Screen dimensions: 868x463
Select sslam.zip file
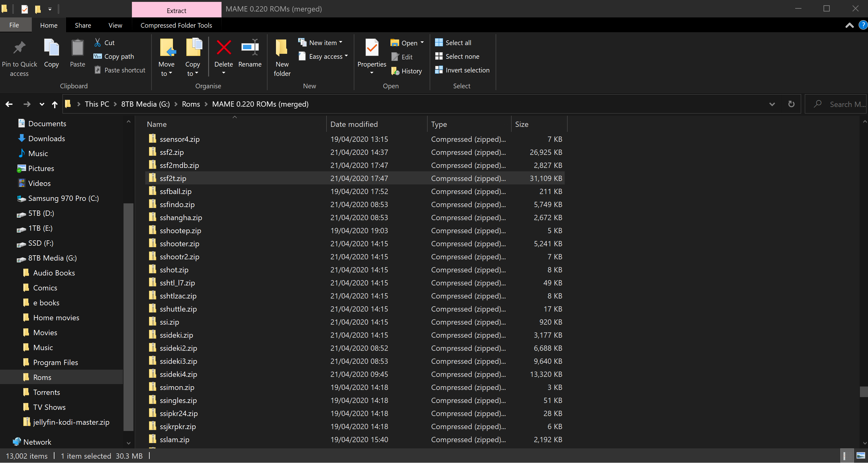[x=355, y=439]
